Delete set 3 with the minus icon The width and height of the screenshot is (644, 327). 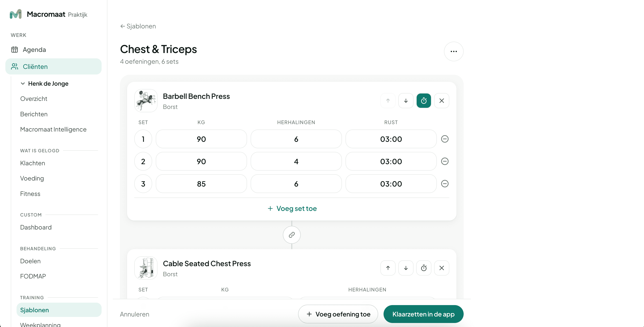point(444,184)
